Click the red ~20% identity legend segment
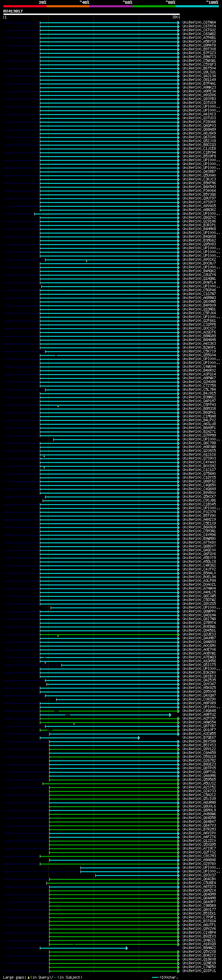Screen dimensions: 222x980 click(x=25, y=6)
